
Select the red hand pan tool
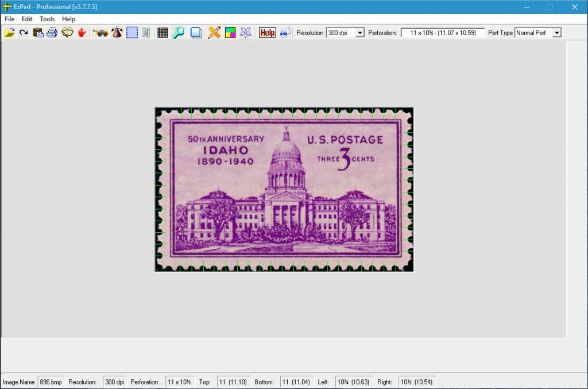[82, 33]
